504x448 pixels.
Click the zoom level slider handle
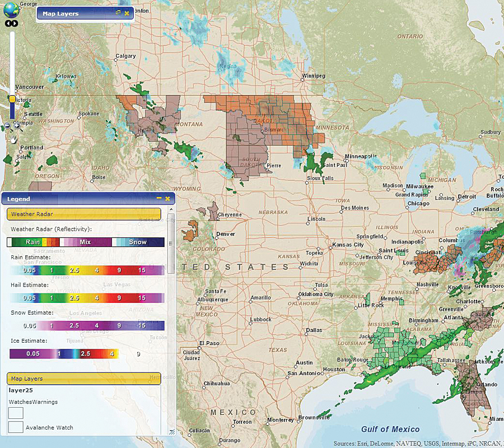[x=12, y=99]
